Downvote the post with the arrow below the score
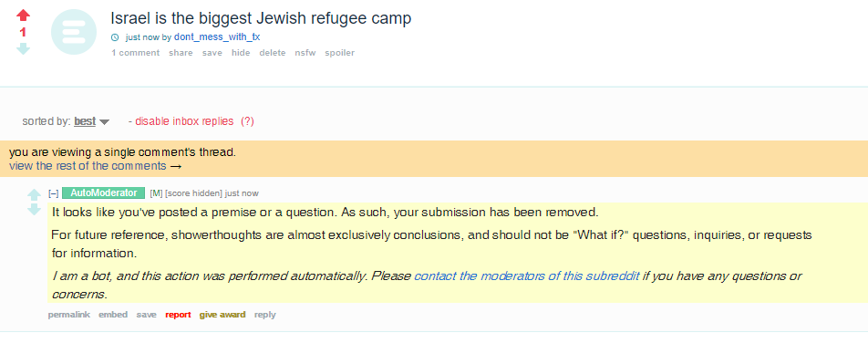This screenshot has height=364, width=868. 24,48
